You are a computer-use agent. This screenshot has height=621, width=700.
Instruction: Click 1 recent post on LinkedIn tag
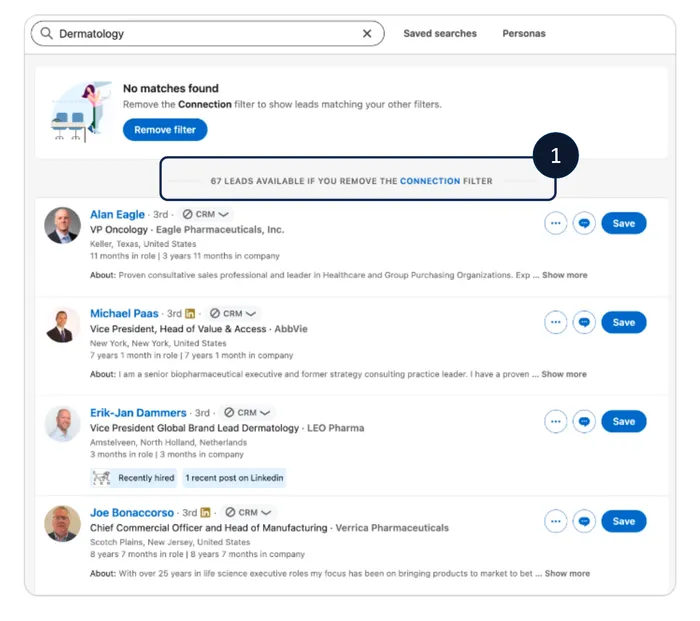[x=234, y=478]
